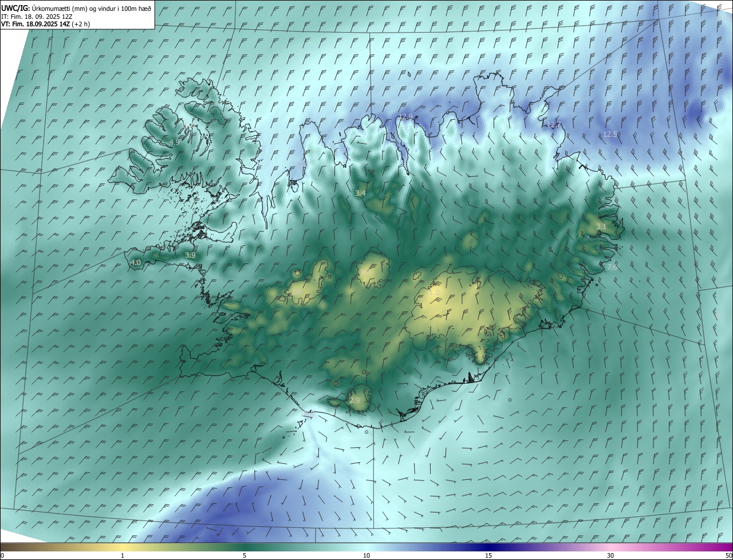
Task: Click the 12.7 value off the northeast coast
Action: tap(553, 125)
